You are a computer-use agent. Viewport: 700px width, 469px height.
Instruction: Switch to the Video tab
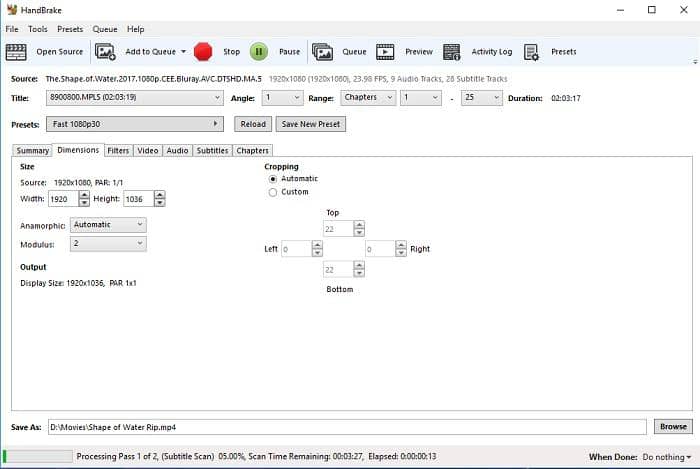click(x=148, y=151)
